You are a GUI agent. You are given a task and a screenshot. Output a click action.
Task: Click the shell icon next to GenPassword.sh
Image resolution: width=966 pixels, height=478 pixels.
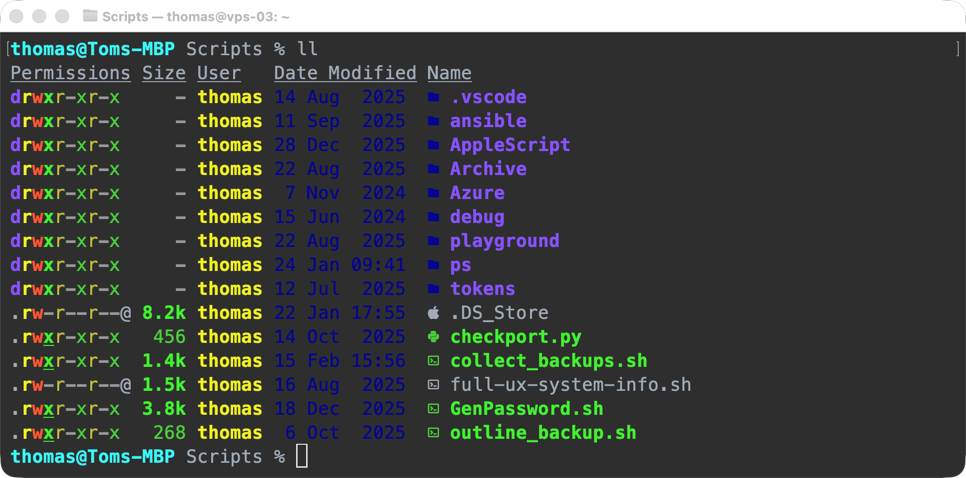click(x=433, y=409)
